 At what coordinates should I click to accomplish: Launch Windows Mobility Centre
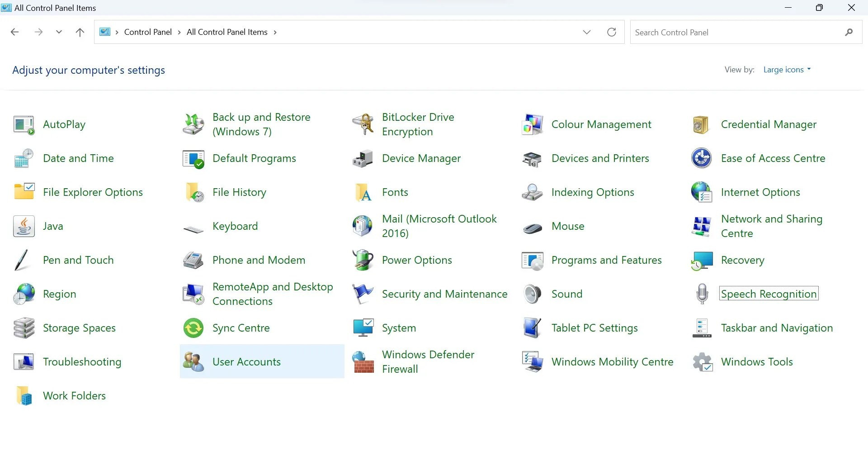coord(612,361)
